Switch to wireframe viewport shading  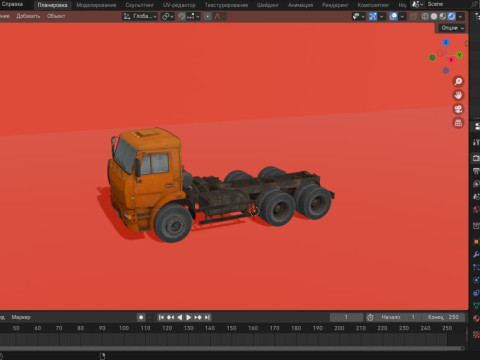click(425, 16)
